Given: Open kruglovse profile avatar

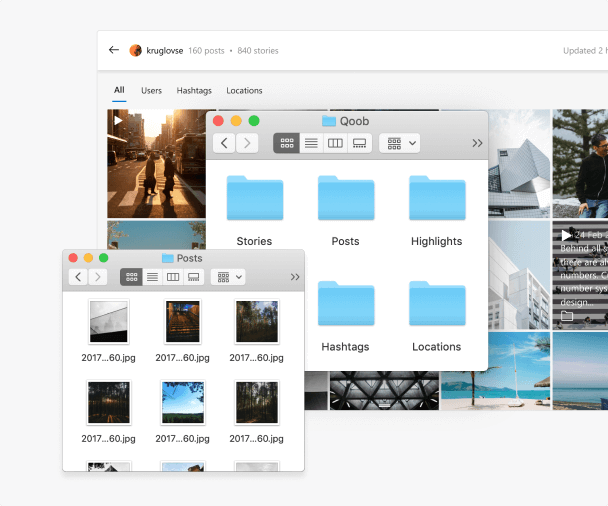Looking at the screenshot, I should click(135, 50).
